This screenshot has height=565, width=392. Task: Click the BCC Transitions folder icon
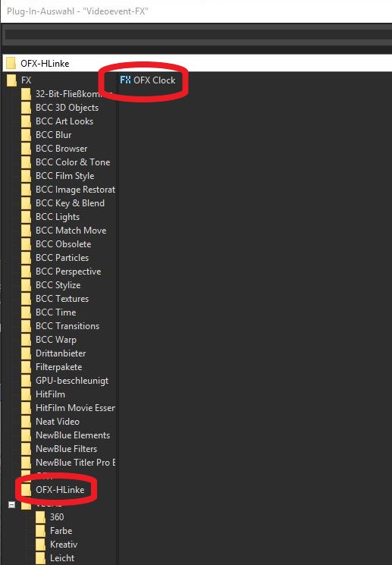click(x=27, y=326)
